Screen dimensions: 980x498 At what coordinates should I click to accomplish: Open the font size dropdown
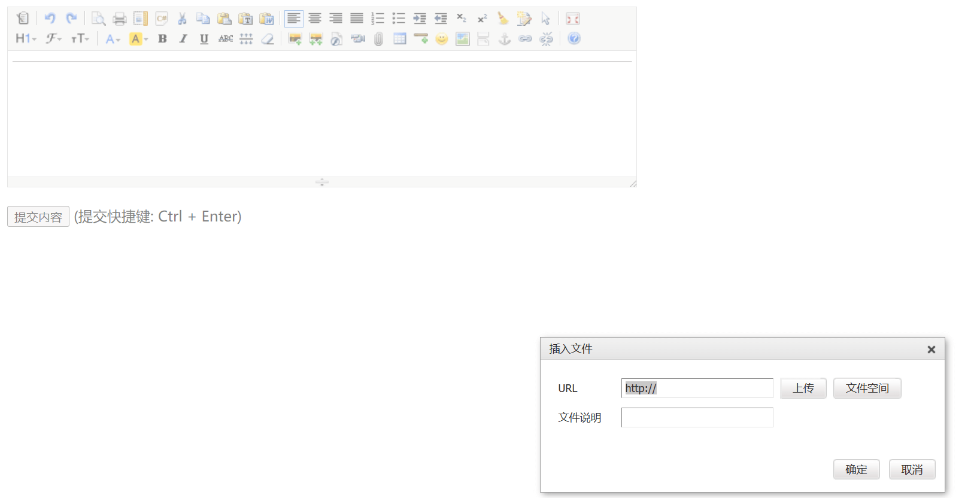(x=80, y=38)
